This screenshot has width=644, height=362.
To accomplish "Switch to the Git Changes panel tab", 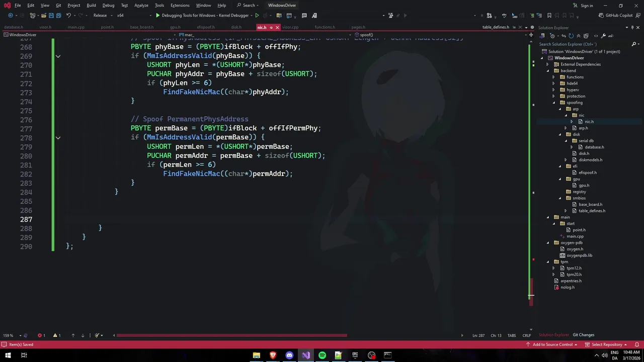I will pos(583,335).
